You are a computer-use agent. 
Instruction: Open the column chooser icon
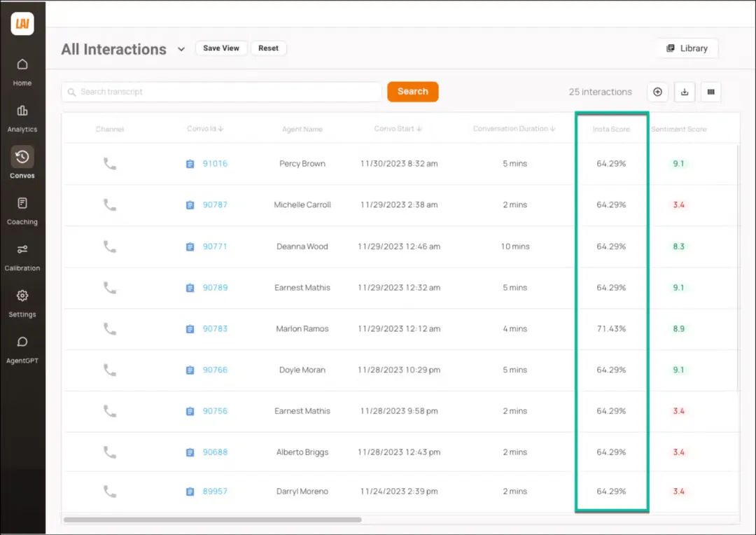coord(711,92)
